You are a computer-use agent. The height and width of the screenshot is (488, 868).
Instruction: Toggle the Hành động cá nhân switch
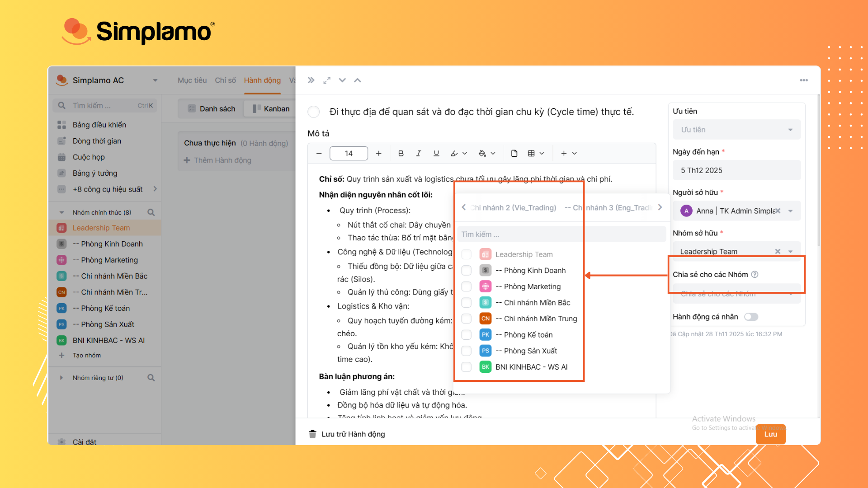click(x=751, y=317)
